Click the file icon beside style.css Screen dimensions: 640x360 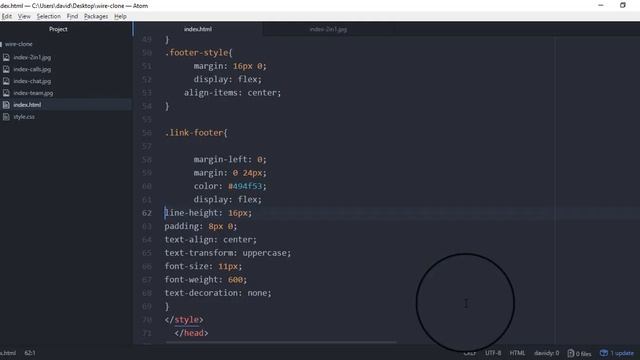coord(6,117)
